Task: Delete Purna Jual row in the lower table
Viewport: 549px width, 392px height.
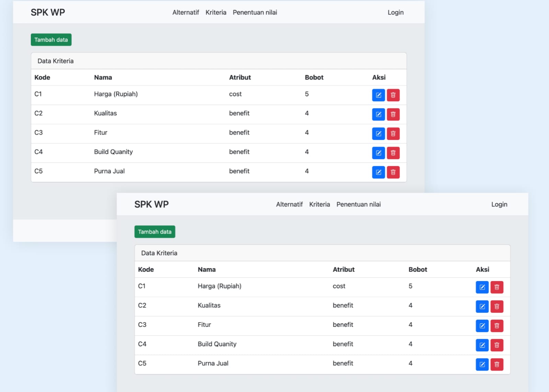Action: 496,364
